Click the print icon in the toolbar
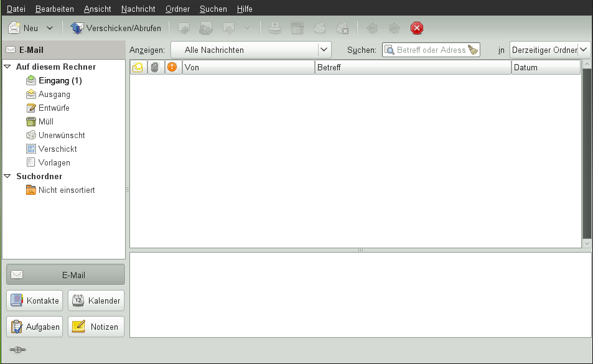This screenshot has width=593, height=364. tap(275, 28)
